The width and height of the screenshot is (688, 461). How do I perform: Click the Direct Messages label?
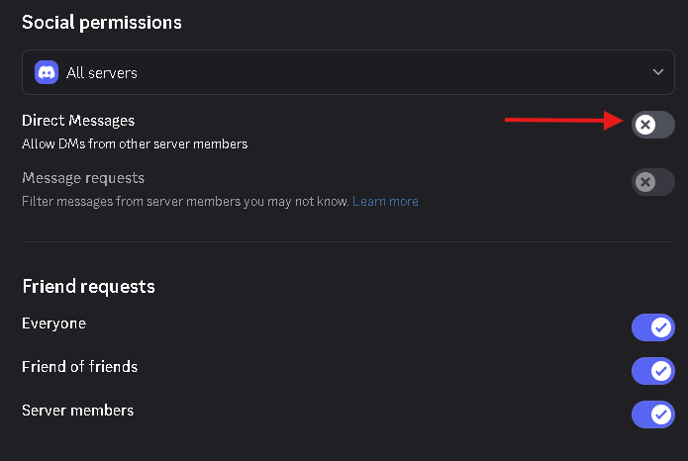(78, 121)
